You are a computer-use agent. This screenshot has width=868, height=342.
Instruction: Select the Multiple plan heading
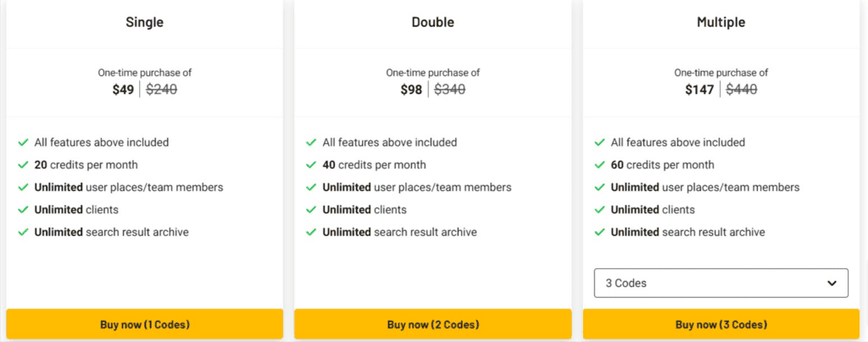[721, 23]
